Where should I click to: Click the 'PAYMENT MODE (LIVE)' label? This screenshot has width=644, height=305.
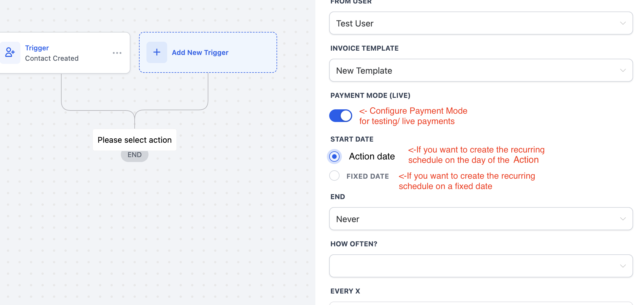pos(370,96)
